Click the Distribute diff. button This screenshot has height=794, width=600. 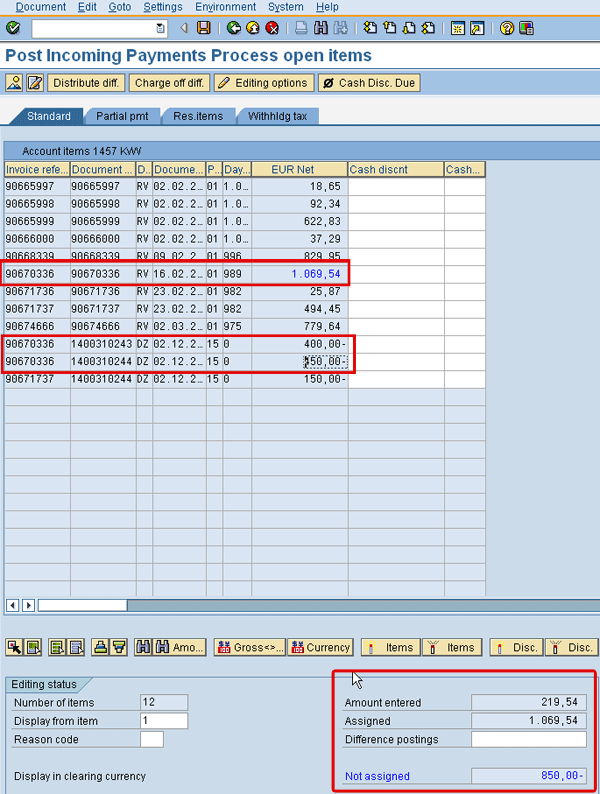click(x=88, y=83)
